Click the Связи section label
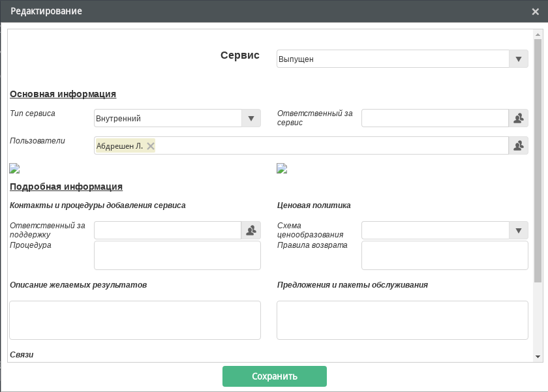The width and height of the screenshot is (548, 392). 22,355
